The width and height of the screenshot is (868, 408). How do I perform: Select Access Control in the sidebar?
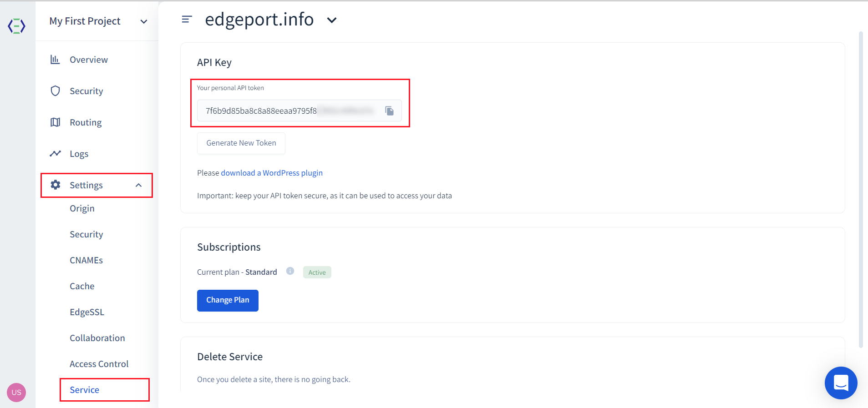click(99, 364)
